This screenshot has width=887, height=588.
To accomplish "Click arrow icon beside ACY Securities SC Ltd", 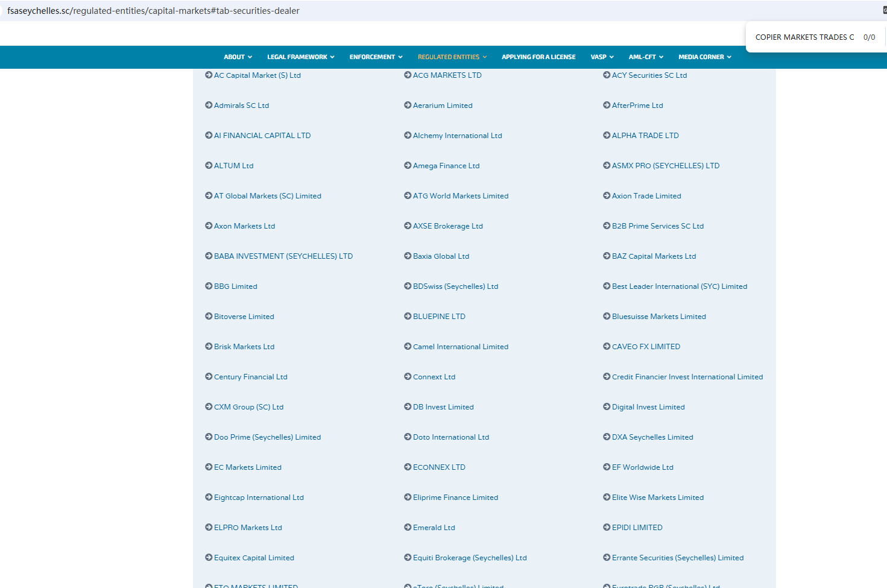I will click(x=607, y=75).
